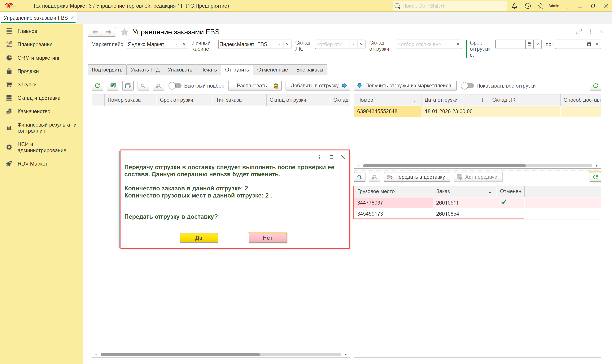612x364 pixels.
Task: Expand the Маркетплейс dropdown
Action: (x=176, y=44)
